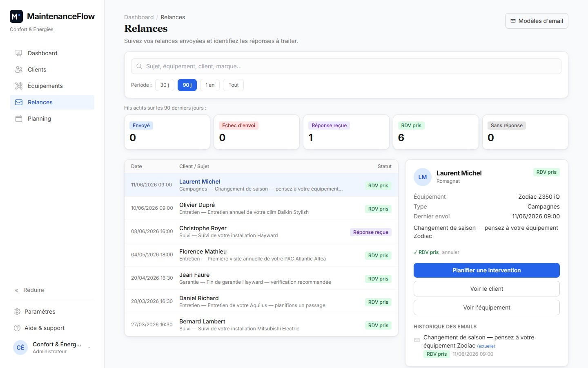Expand the Confort & Énergies account menu
This screenshot has width=588, height=368.
(x=52, y=348)
